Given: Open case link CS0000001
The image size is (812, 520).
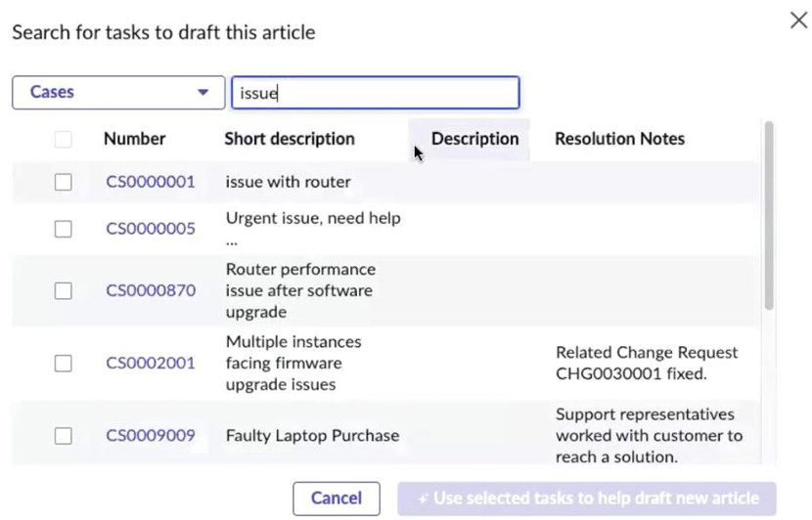Looking at the screenshot, I should tap(151, 182).
